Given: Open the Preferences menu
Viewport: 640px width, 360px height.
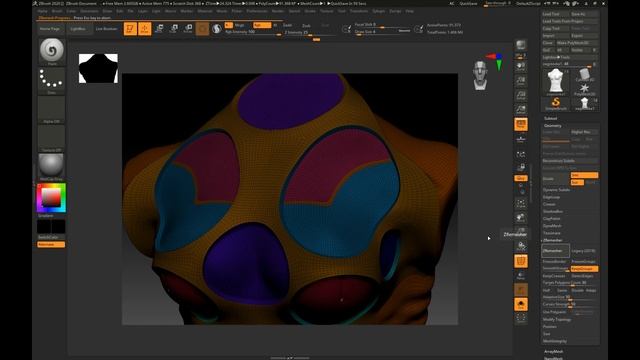Looking at the screenshot, I should 257,11.
